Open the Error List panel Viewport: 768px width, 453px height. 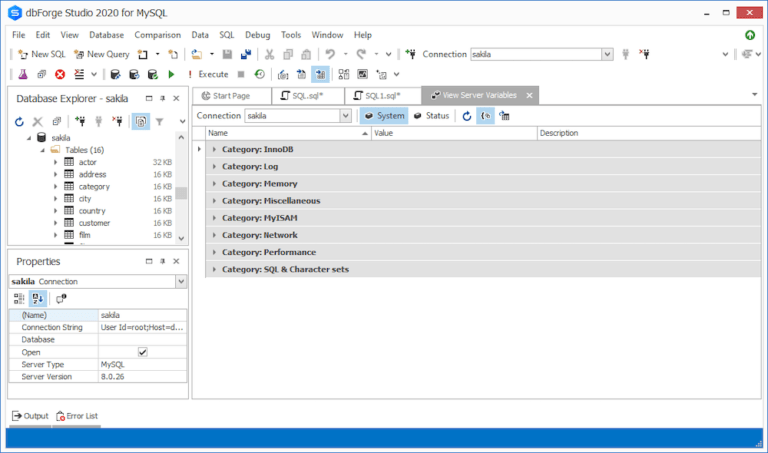[77, 416]
